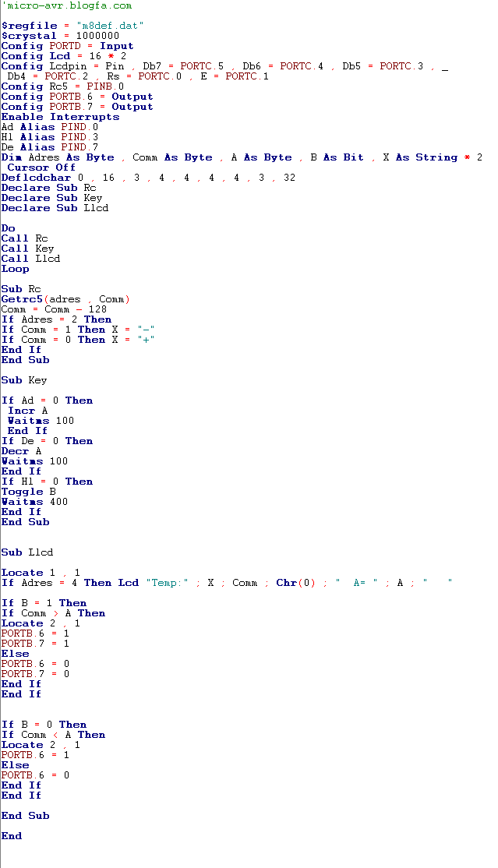The image size is (498, 868).
Task: Click the Comm = Comm - 128 line
Action: pos(54,309)
